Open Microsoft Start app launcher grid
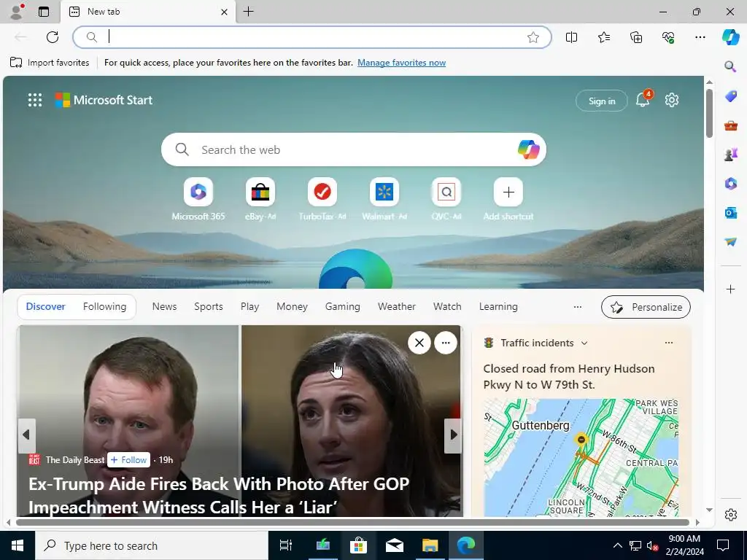This screenshot has width=747, height=560. 35,100
